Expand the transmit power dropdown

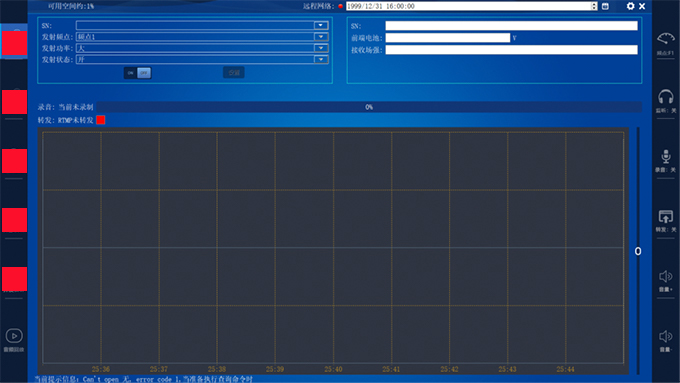tap(321, 48)
